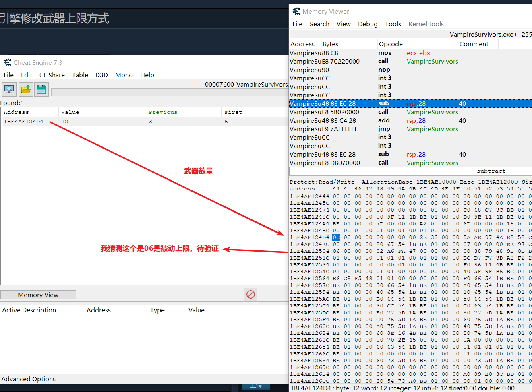
Task: Select call row with bytes E8 7C220000
Action: (x=410, y=61)
